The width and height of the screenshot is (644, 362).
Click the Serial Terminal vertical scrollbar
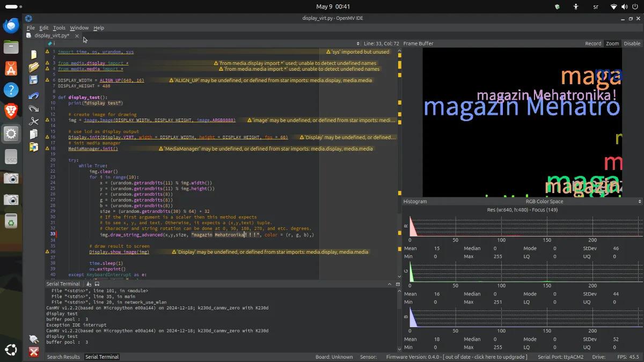[x=399, y=320]
